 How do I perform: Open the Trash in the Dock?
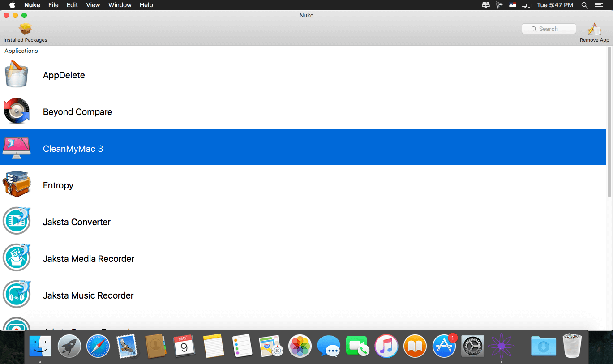click(x=572, y=345)
